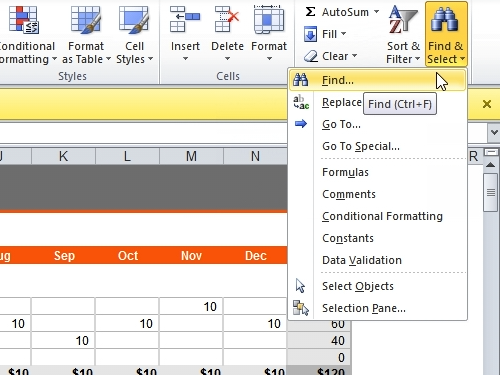Click the Sort & Filter icon

pos(403,20)
